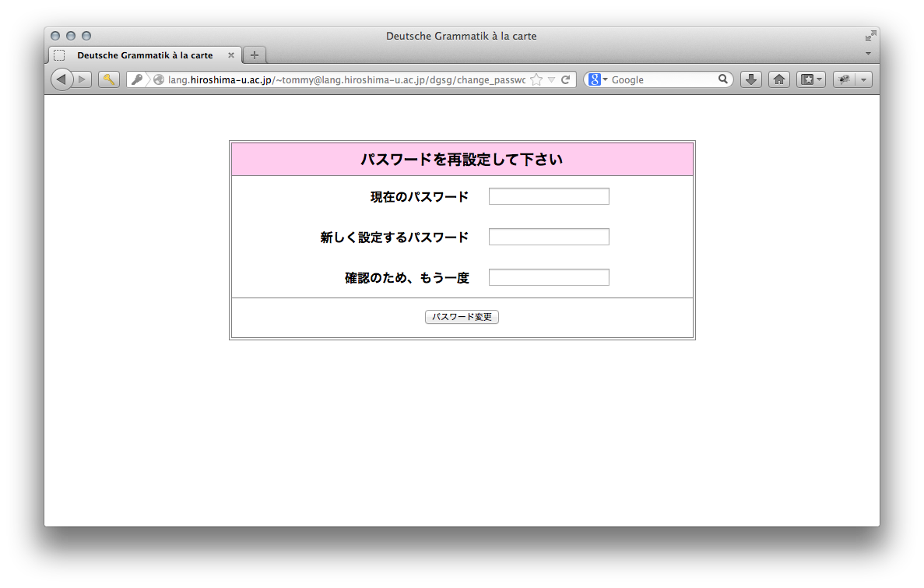Expand the list all tabs arrow

pyautogui.click(x=868, y=54)
